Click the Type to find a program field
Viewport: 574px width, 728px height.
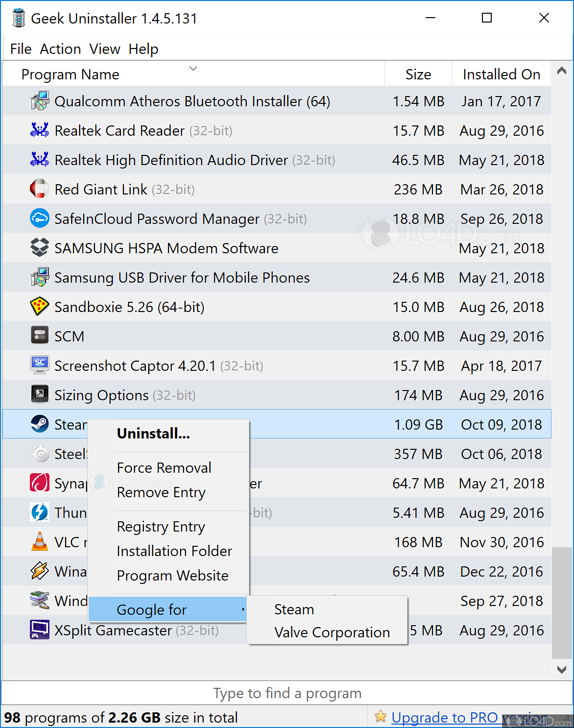point(287,693)
